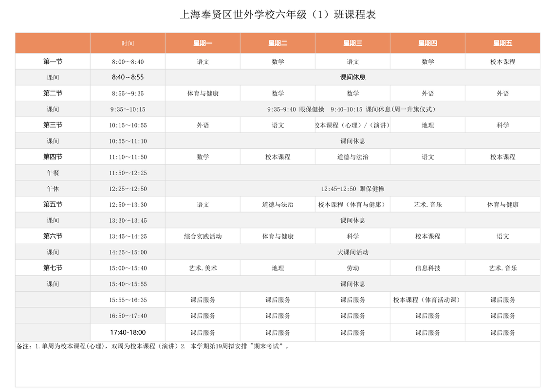Select the 12:45-12:50 眼保健操 cell
This screenshot has height=392, width=555.
(x=352, y=189)
